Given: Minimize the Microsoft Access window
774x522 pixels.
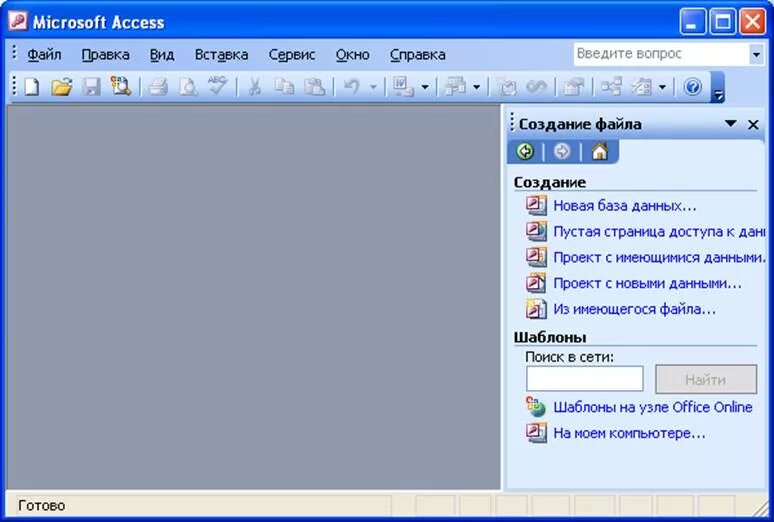Looking at the screenshot, I should pos(693,22).
